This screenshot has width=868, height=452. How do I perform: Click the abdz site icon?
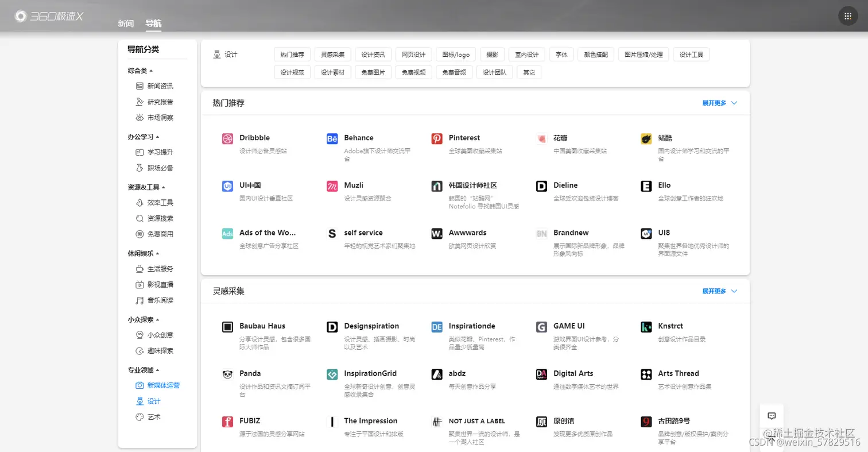(x=437, y=374)
